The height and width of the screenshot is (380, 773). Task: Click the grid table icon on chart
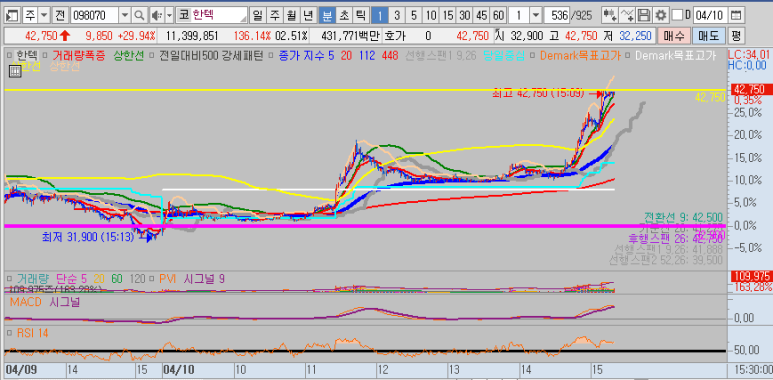pos(15,72)
